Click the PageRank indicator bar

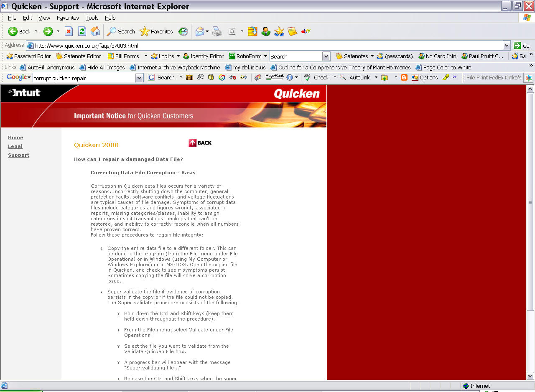coord(274,77)
